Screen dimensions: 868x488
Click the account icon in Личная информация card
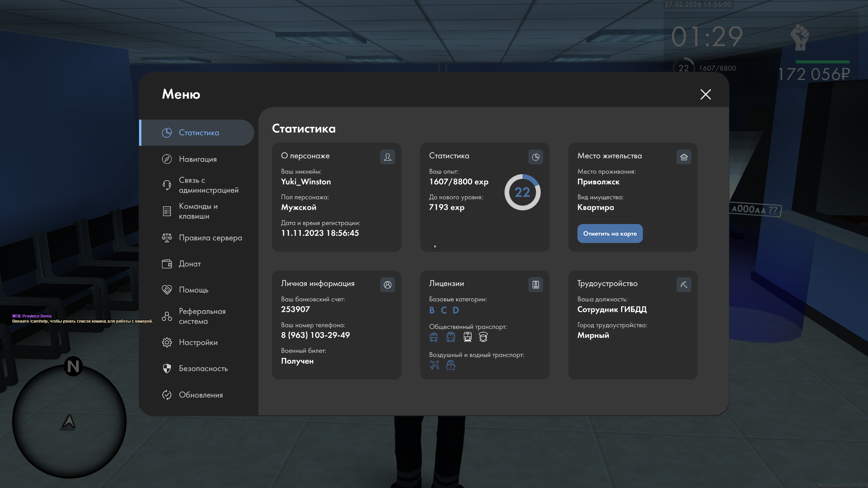point(387,285)
